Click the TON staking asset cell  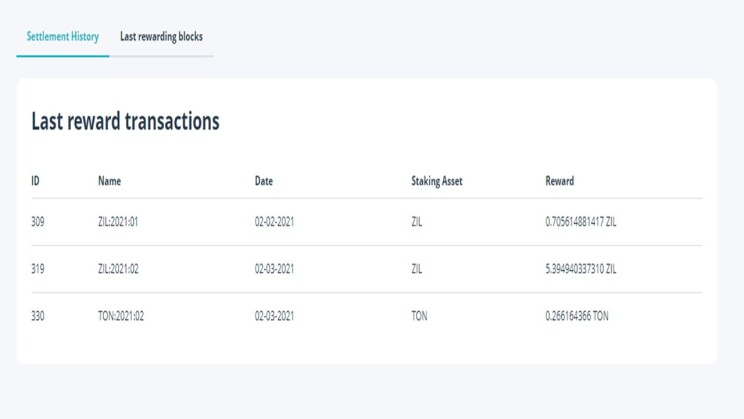coord(419,316)
